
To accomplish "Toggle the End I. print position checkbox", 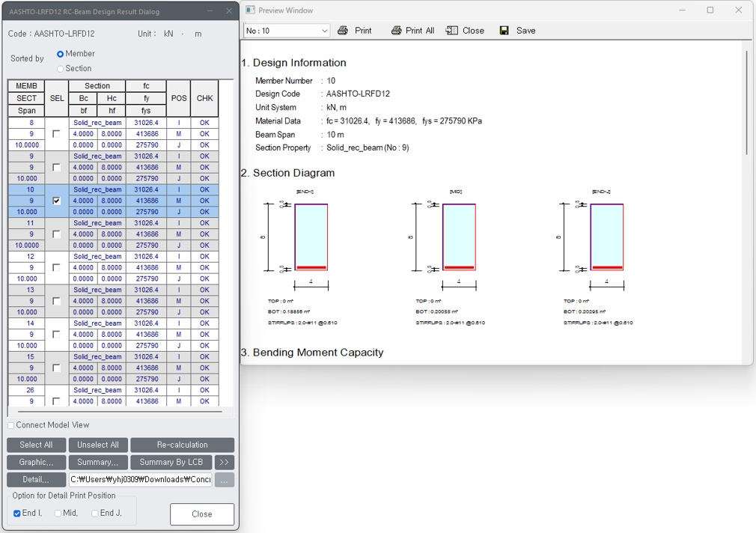I will 17,514.
